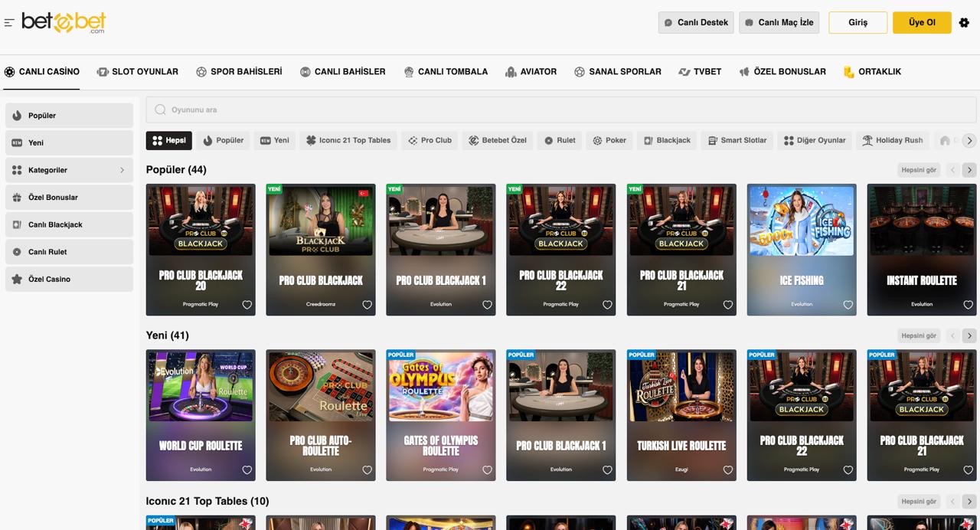The width and height of the screenshot is (980, 530).
Task: Hepsini gör in Yeni section
Action: coord(919,335)
